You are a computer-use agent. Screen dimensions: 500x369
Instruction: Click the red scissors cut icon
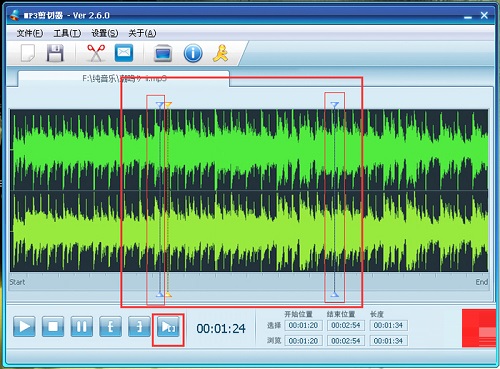[x=96, y=53]
